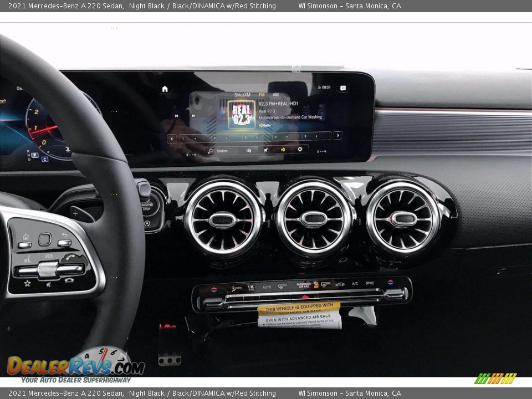Select station preset 2

pos(226,138)
